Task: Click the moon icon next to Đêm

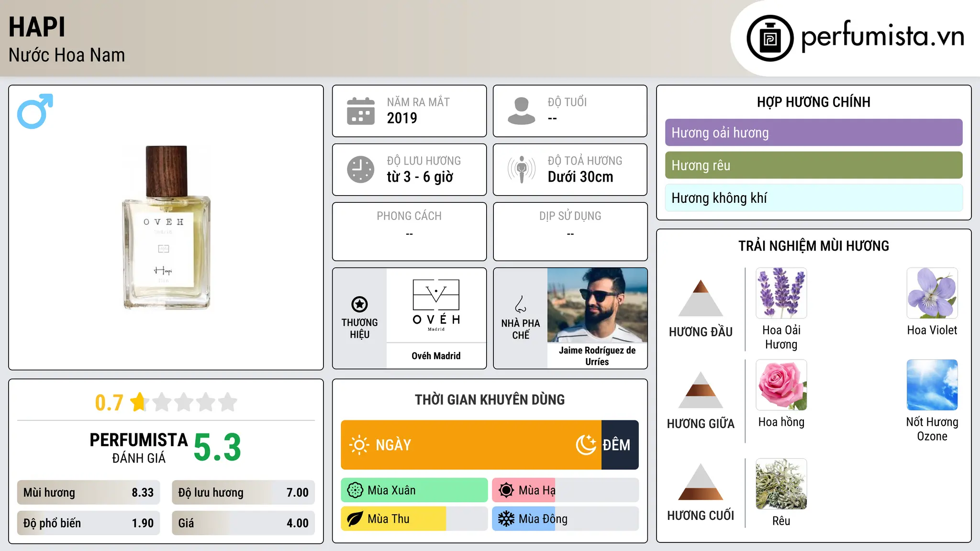Action: pos(586,445)
